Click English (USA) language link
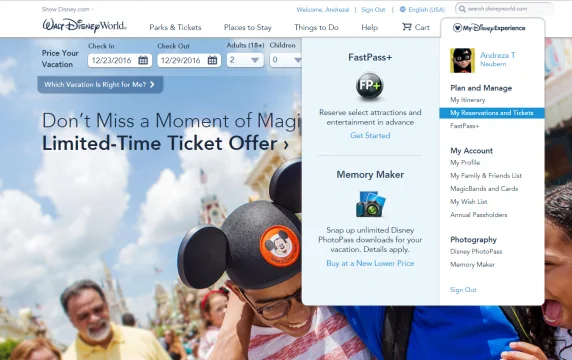Image resolution: width=572 pixels, height=360 pixels. (426, 10)
